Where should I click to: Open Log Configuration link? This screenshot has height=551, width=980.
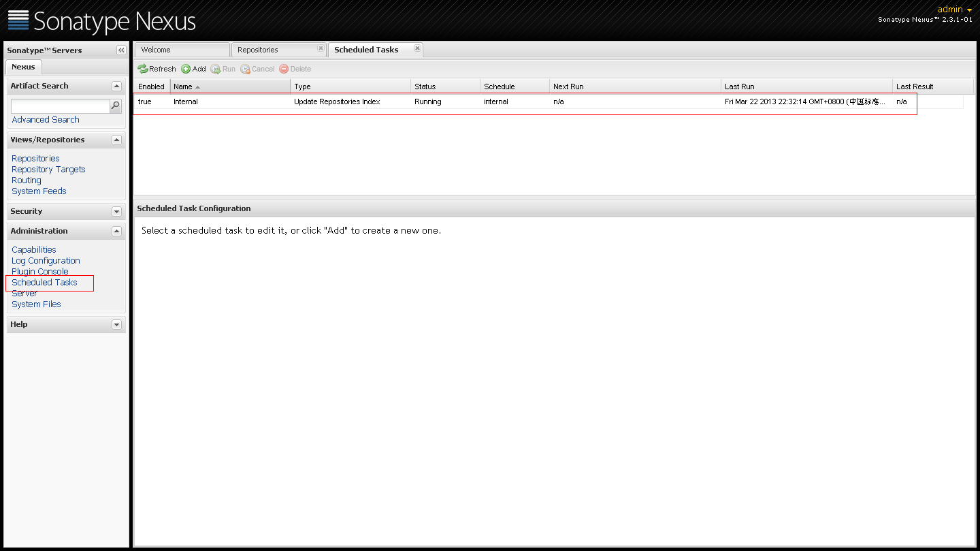coord(46,261)
